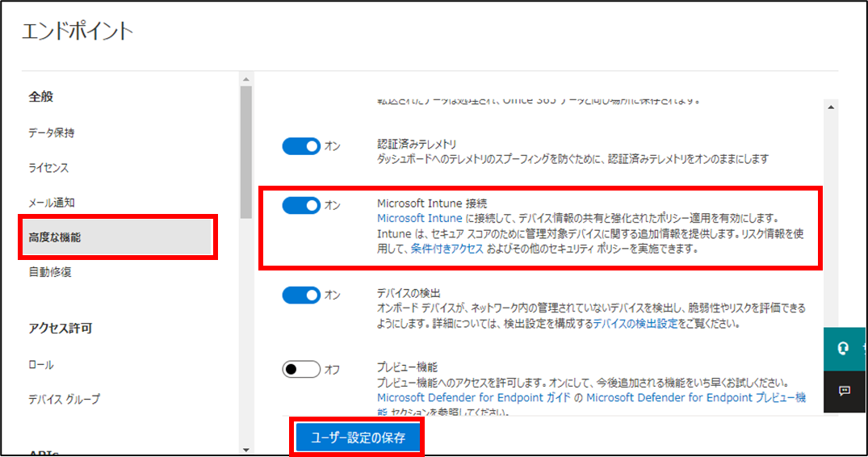Click sidebar scrollbar down arrow
Viewport: 868px width, 457px height.
246,450
